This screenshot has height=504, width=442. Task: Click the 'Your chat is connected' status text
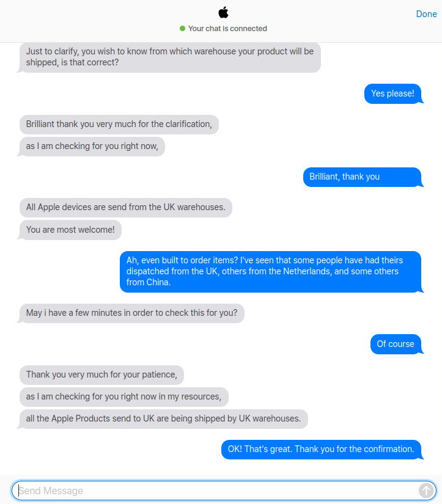coord(227,29)
